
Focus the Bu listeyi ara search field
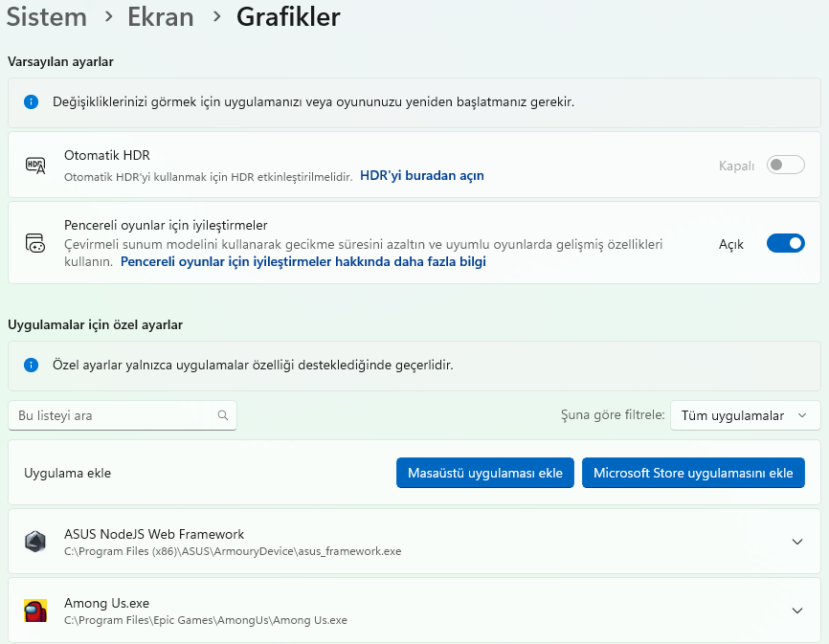tap(113, 415)
